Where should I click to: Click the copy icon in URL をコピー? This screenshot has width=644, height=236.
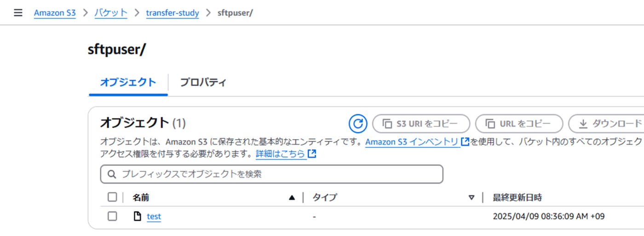(x=490, y=124)
